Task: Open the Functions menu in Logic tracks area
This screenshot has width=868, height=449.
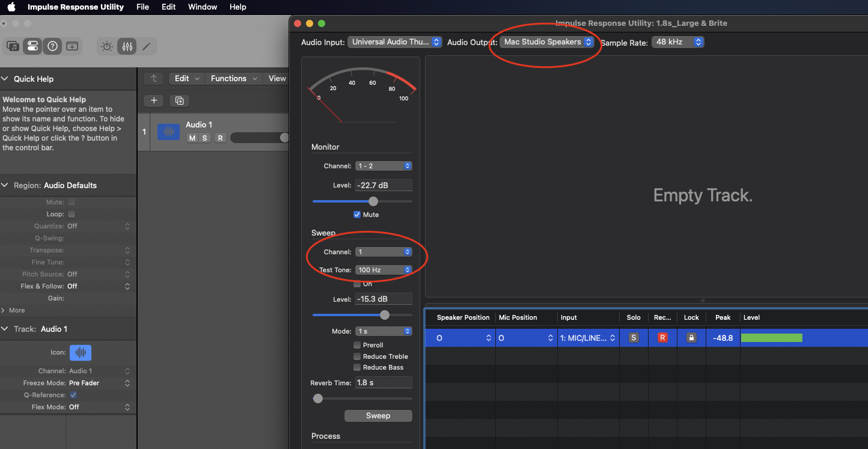Action: coord(234,79)
